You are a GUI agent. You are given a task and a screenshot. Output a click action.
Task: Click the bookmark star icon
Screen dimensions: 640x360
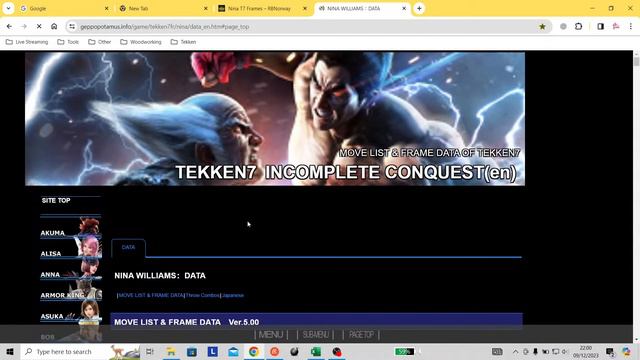point(542,27)
